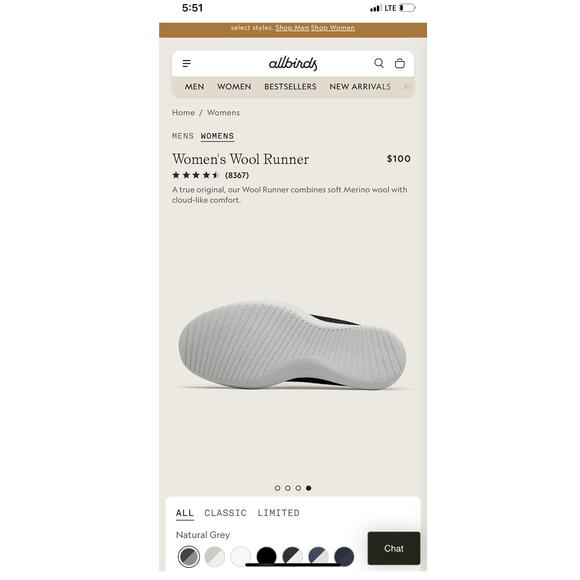Choose the solid black color swatch
The height and width of the screenshot is (580, 580).
click(266, 556)
